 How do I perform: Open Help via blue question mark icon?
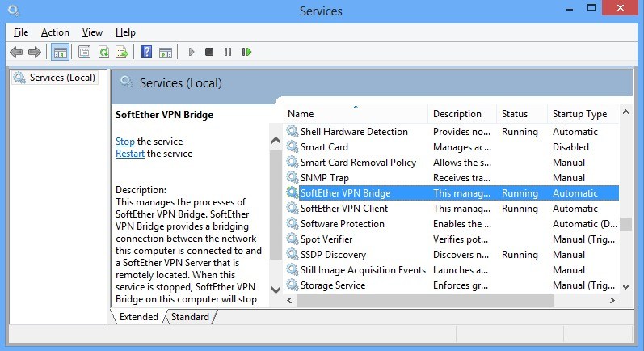146,52
